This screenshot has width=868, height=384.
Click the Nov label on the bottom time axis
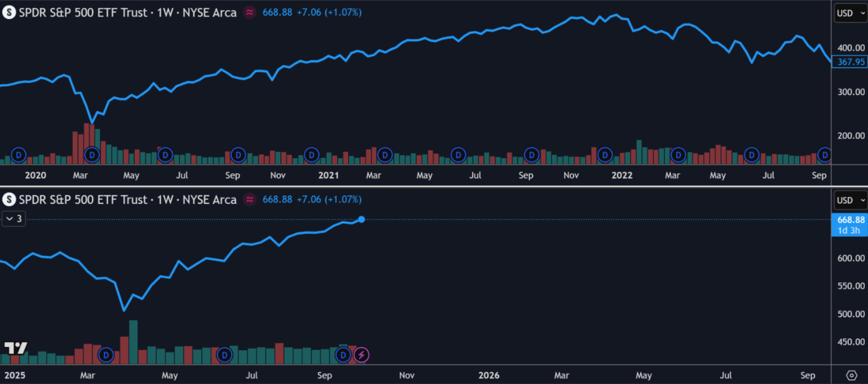pyautogui.click(x=407, y=375)
